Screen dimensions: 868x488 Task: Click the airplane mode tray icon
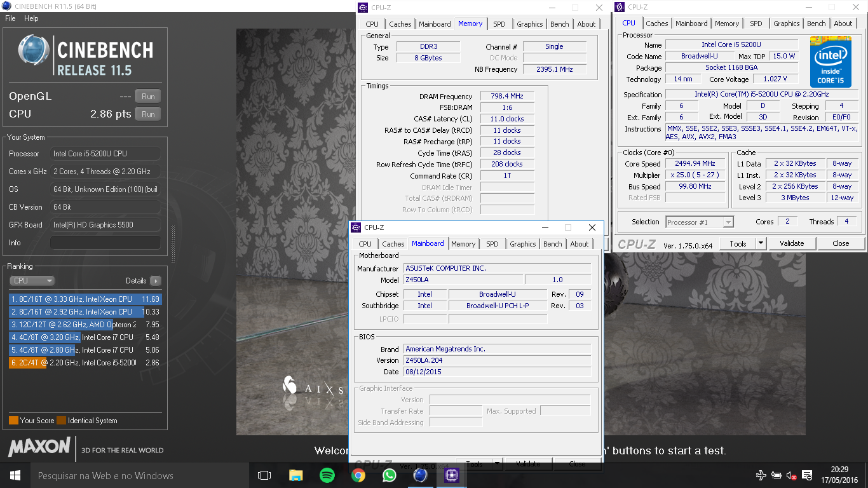[x=761, y=475]
